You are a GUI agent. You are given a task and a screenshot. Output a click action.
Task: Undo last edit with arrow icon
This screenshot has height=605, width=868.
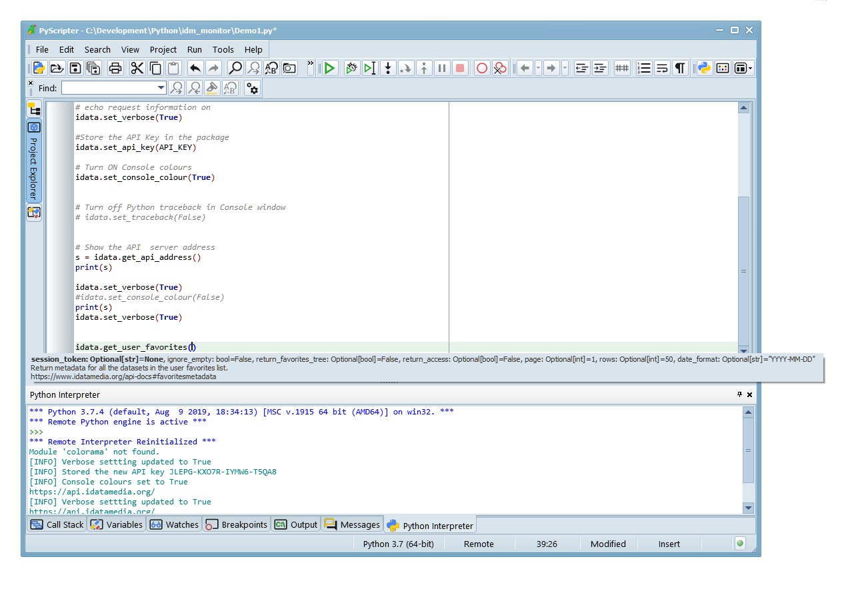click(195, 68)
